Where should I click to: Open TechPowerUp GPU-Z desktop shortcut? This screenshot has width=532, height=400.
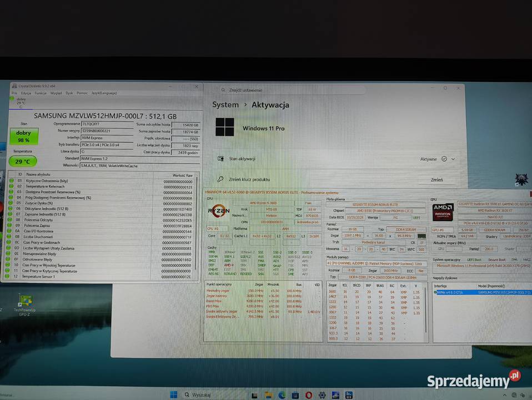click(25, 305)
